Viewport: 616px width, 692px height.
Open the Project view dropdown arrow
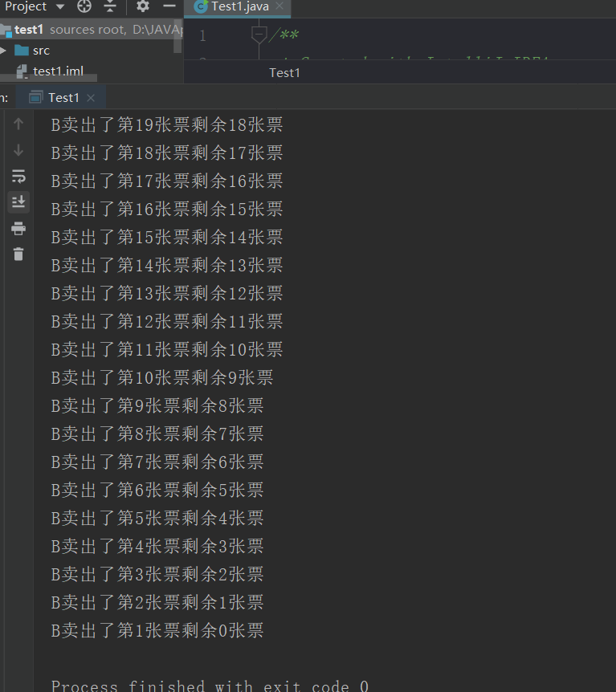click(60, 6)
